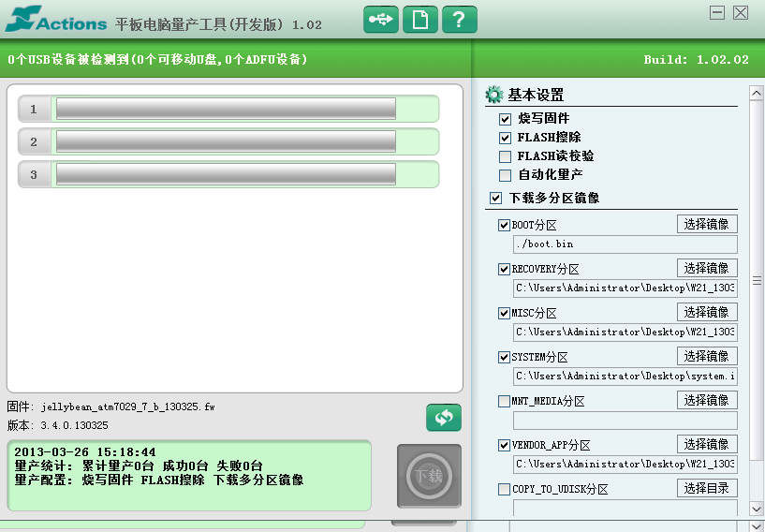Click 选择镜像 for MNT_MEDIA分区
The height and width of the screenshot is (532, 765).
pos(707,400)
